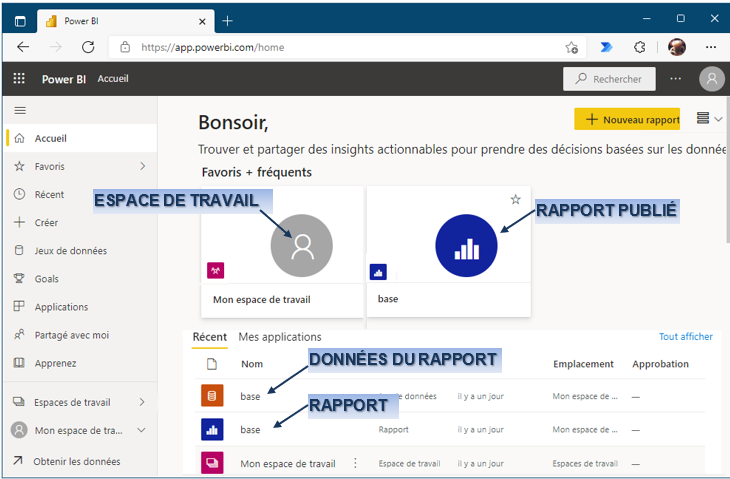
Task: Click the Espaces de travail location cell
Action: (585, 464)
